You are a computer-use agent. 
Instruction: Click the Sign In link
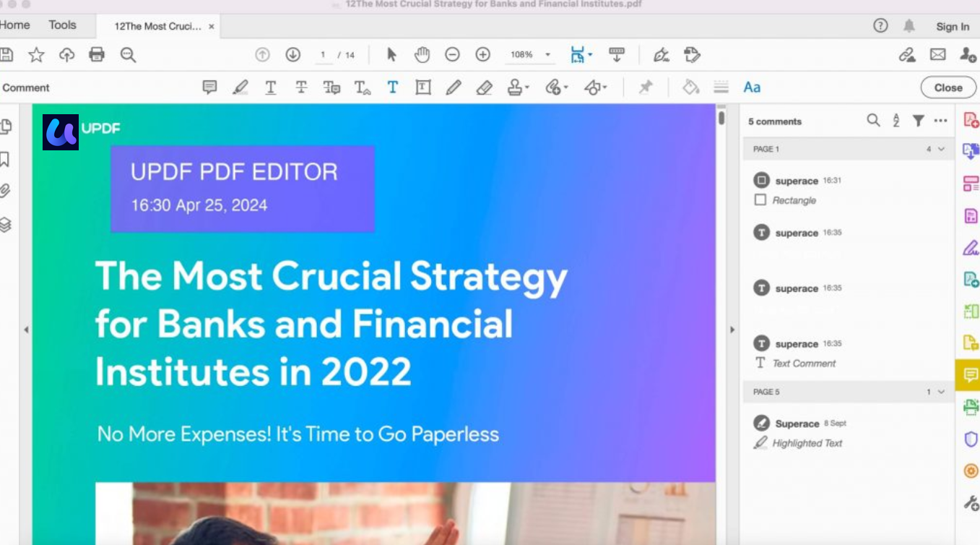(953, 27)
